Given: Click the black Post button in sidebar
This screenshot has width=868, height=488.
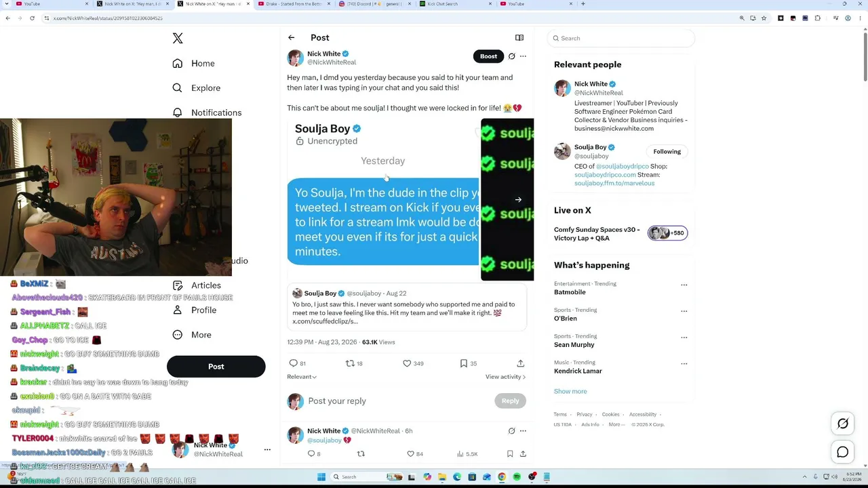Looking at the screenshot, I should click(x=216, y=367).
